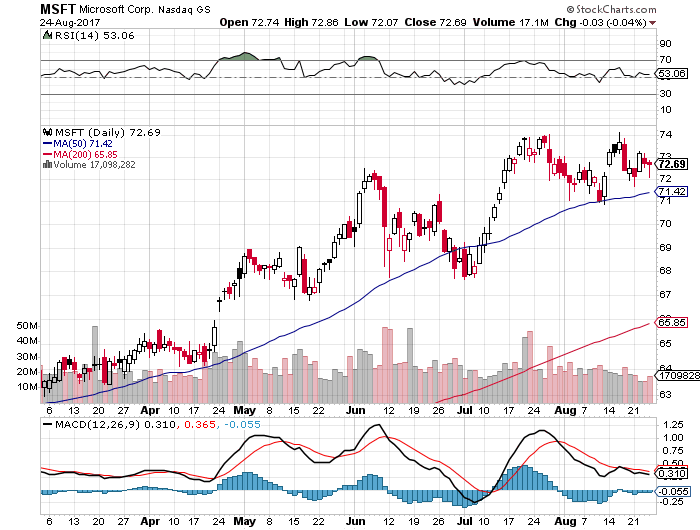Image resolution: width=700 pixels, height=530 pixels.
Task: Click the 24-Aug-2017 date text
Action: tap(70, 22)
